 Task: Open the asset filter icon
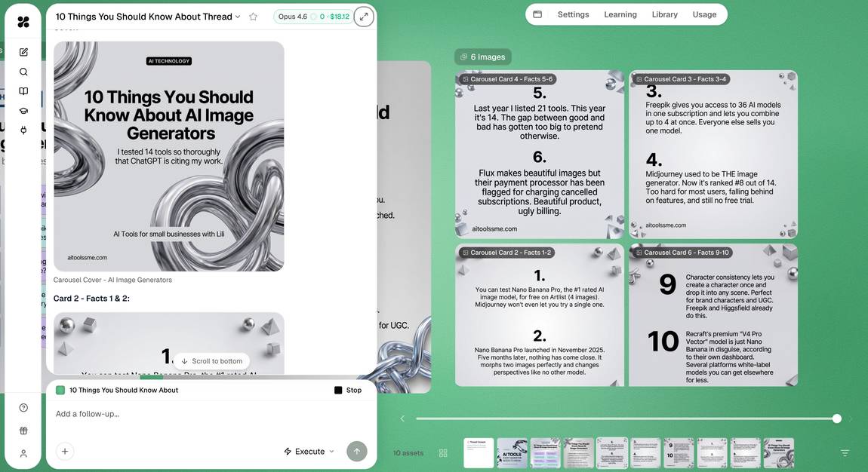(x=845, y=453)
